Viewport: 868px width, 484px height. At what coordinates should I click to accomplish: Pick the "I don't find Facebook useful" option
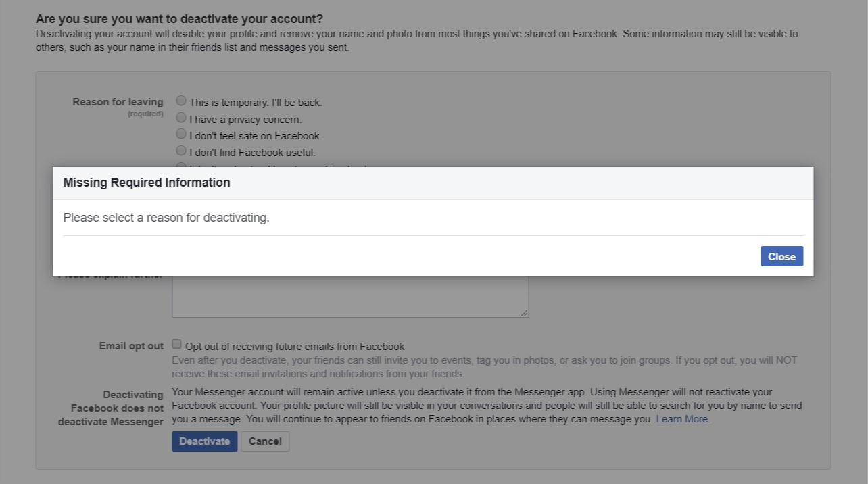pos(180,150)
